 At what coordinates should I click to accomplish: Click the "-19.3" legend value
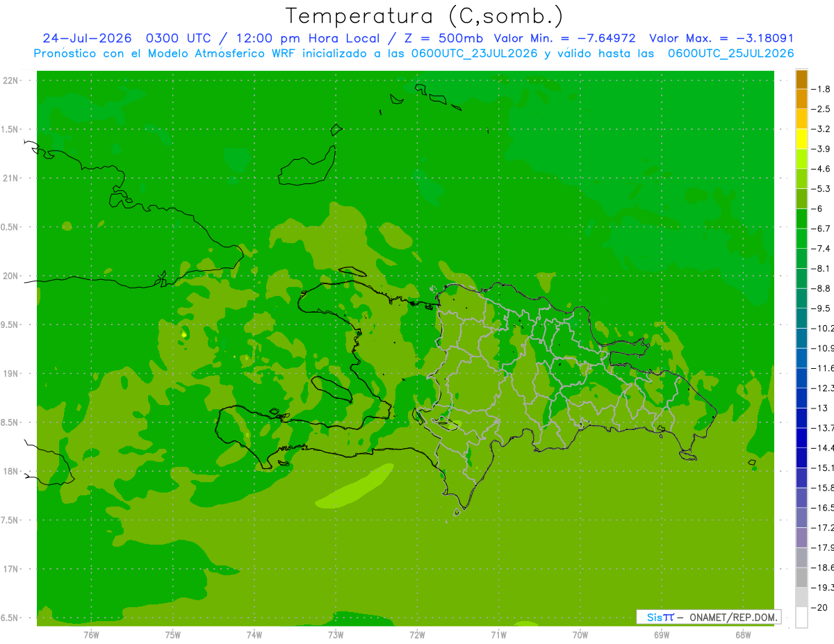[x=823, y=588]
